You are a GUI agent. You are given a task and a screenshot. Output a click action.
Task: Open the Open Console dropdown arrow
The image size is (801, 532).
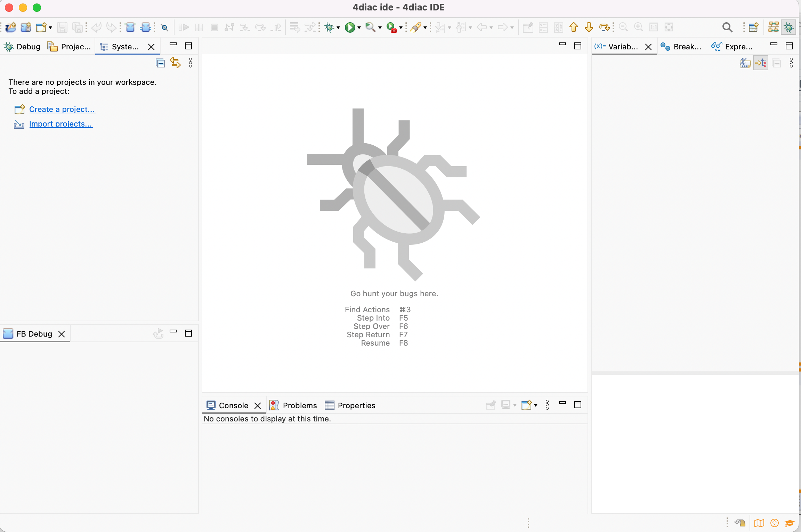click(x=536, y=405)
